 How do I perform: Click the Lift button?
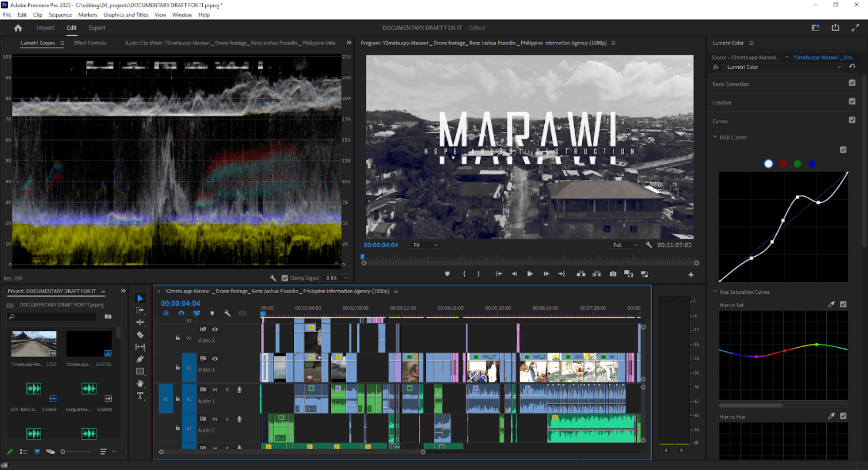click(x=581, y=274)
